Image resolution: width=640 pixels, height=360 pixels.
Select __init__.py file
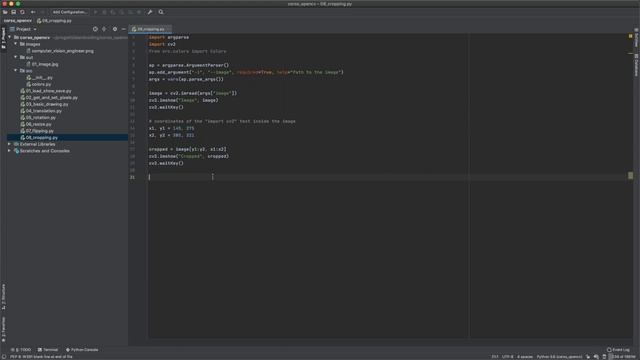(x=40, y=77)
